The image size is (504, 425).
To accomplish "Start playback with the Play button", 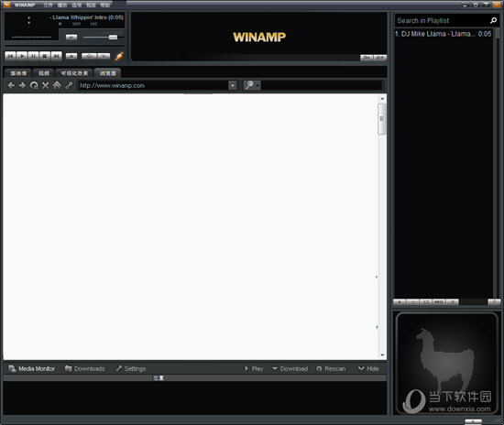I will (22, 56).
